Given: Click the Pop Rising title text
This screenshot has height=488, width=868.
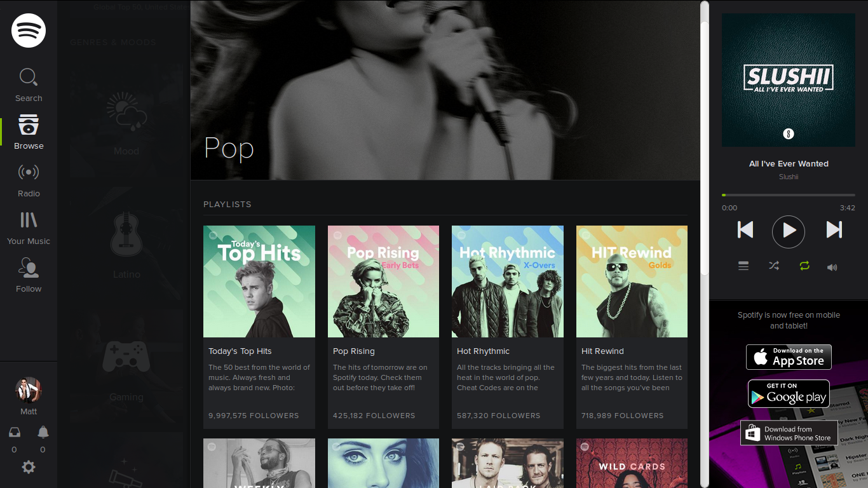Looking at the screenshot, I should [354, 351].
